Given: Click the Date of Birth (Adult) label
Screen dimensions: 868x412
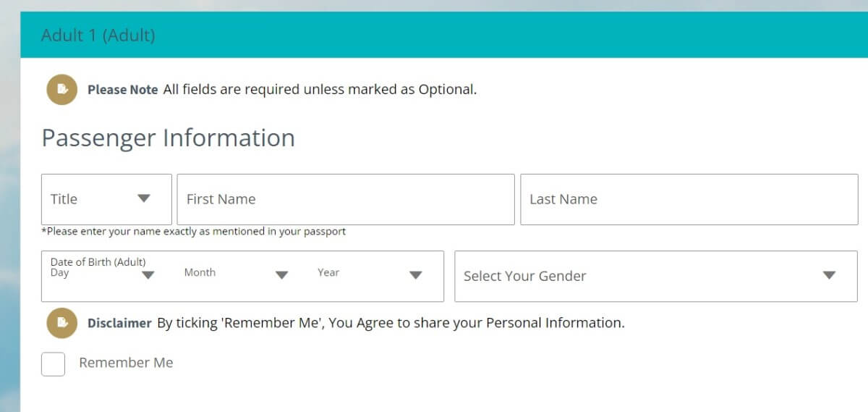Looking at the screenshot, I should [98, 262].
